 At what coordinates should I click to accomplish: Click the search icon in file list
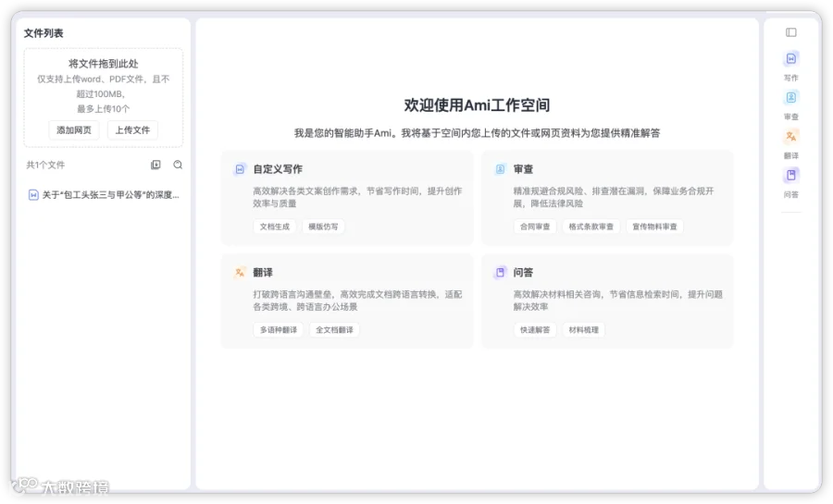point(178,165)
